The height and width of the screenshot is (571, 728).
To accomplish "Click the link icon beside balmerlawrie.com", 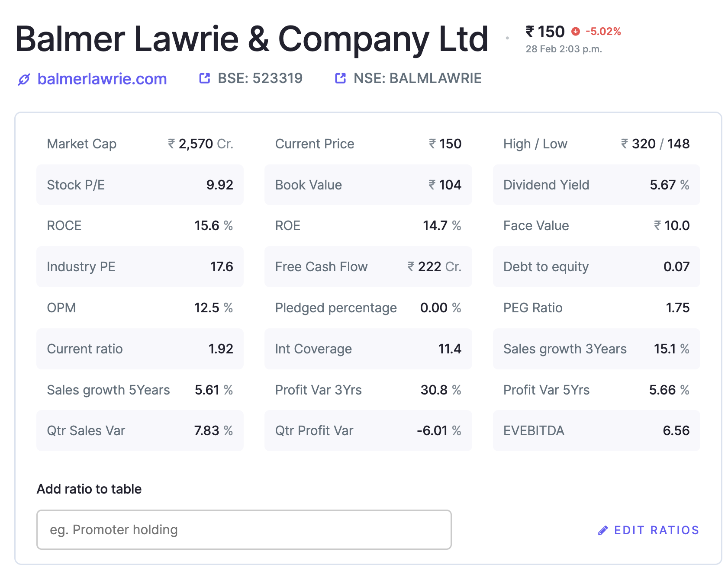I will tap(24, 80).
